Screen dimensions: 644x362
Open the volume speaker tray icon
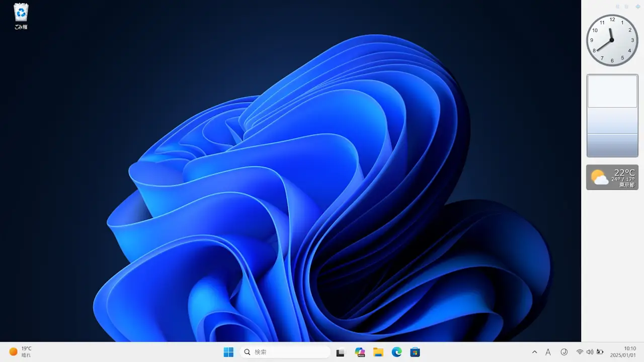click(x=590, y=352)
